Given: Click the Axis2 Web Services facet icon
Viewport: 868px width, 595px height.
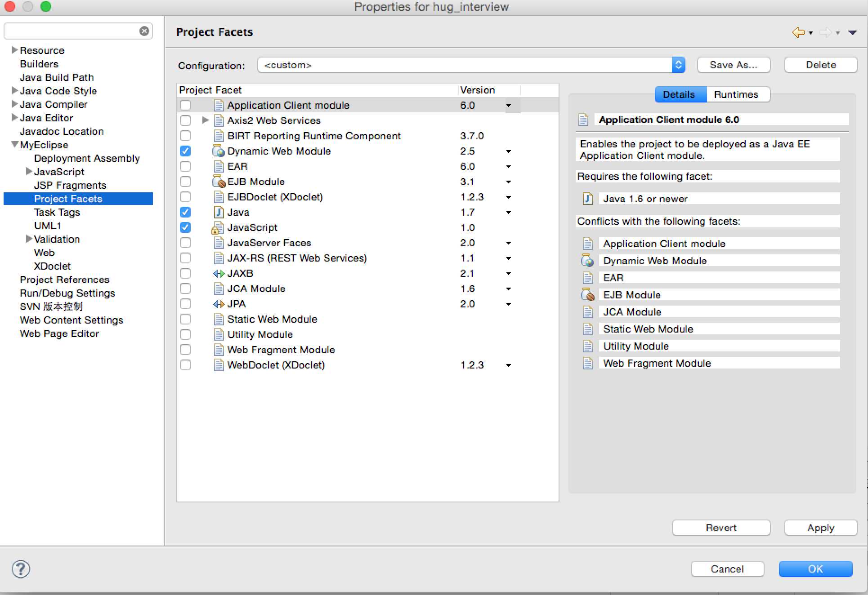Looking at the screenshot, I should (219, 120).
